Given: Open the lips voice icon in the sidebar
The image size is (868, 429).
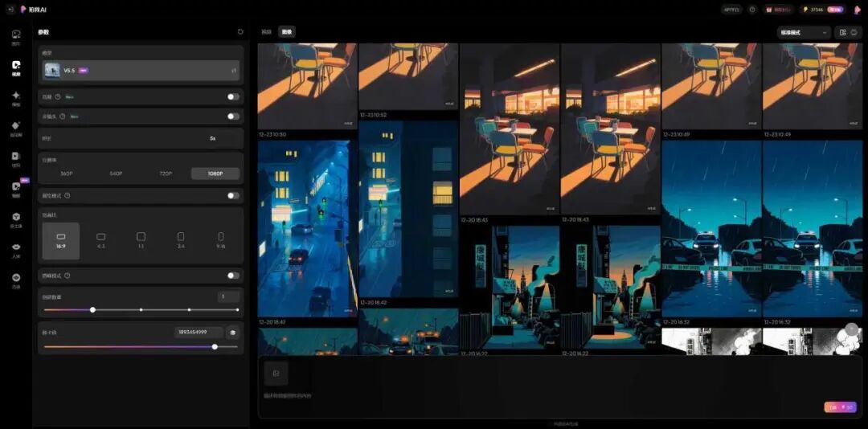Looking at the screenshot, I should tap(16, 249).
